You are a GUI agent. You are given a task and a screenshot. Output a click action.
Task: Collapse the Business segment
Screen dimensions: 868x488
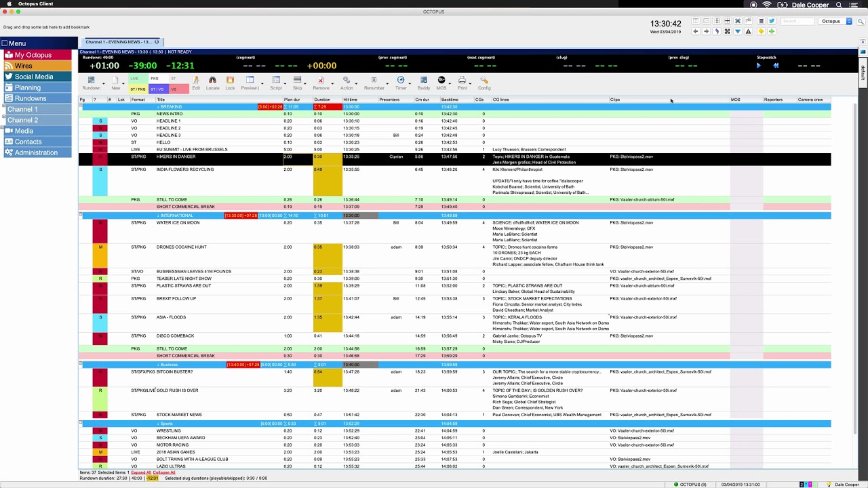pos(81,364)
